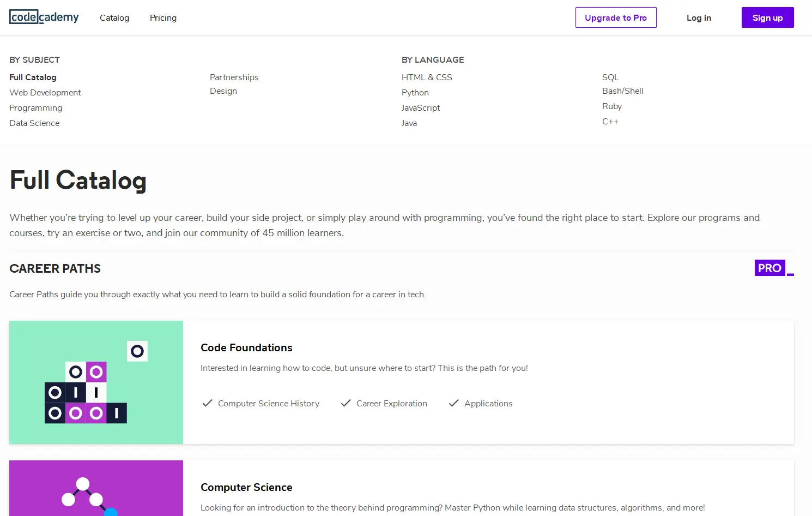Click the Full Catalog page heading

pyautogui.click(x=78, y=181)
